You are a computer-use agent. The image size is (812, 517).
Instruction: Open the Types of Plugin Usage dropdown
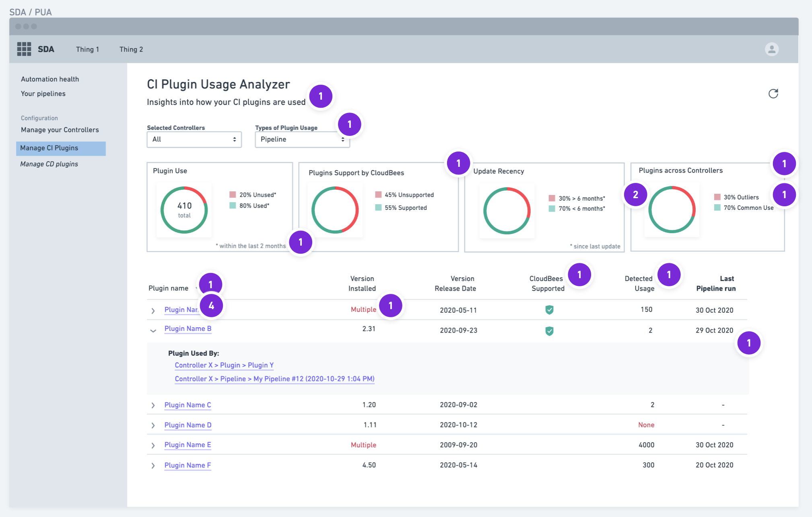(302, 140)
